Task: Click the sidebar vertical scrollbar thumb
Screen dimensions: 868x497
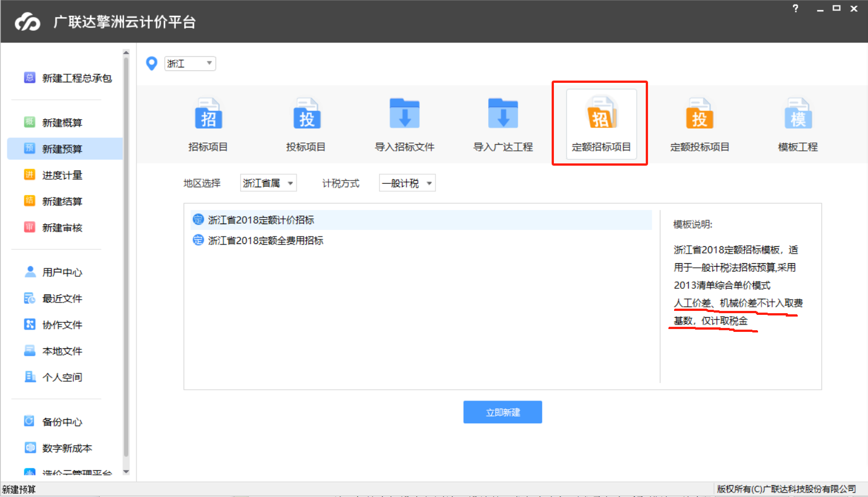Action: (126, 256)
